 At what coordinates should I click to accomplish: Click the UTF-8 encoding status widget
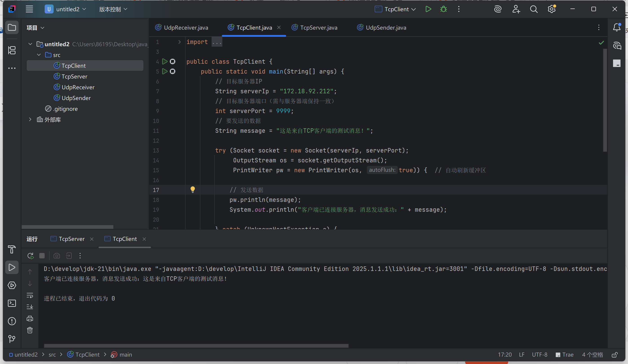540,355
